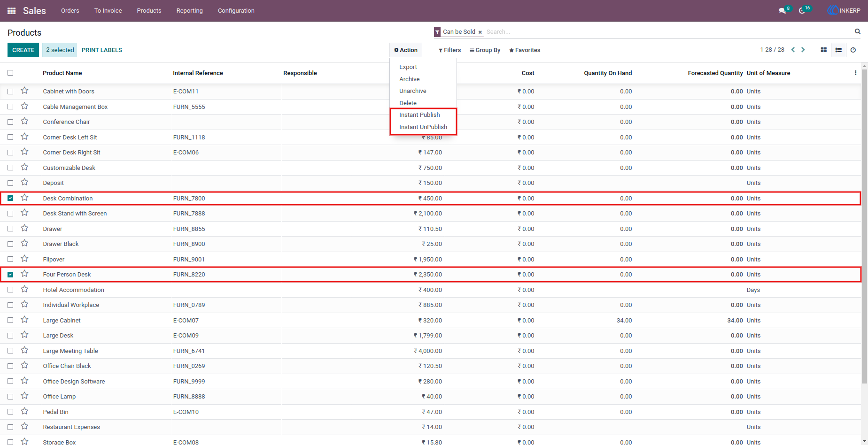
Task: Star the Four Person Desk product
Action: 24,274
